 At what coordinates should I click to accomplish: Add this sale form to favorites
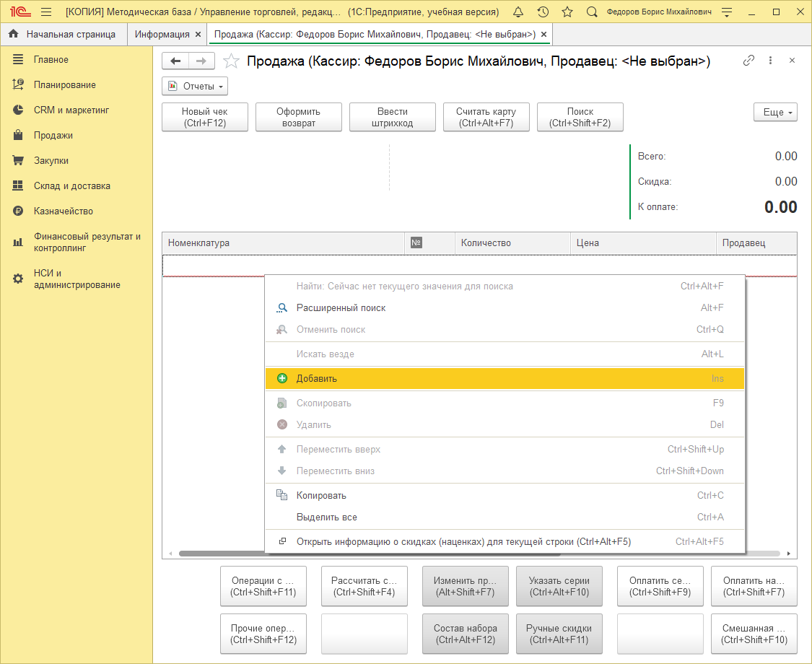[x=231, y=61]
